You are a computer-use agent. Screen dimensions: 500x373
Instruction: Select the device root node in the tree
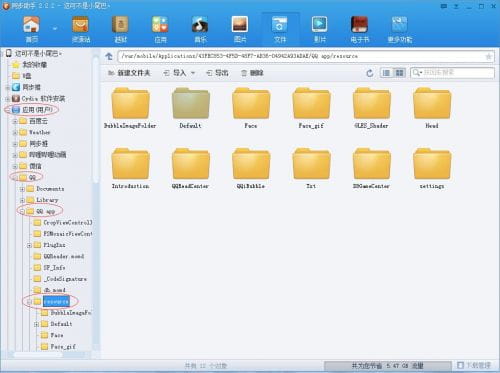pyautogui.click(x=34, y=53)
